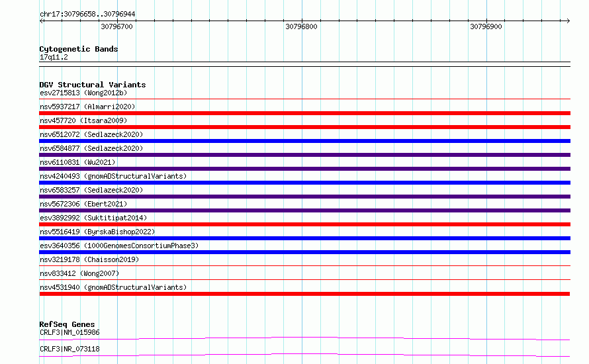Click the CRLF3|NR_073118 gene label
Viewport: 589px width, 364px height.
(69, 349)
